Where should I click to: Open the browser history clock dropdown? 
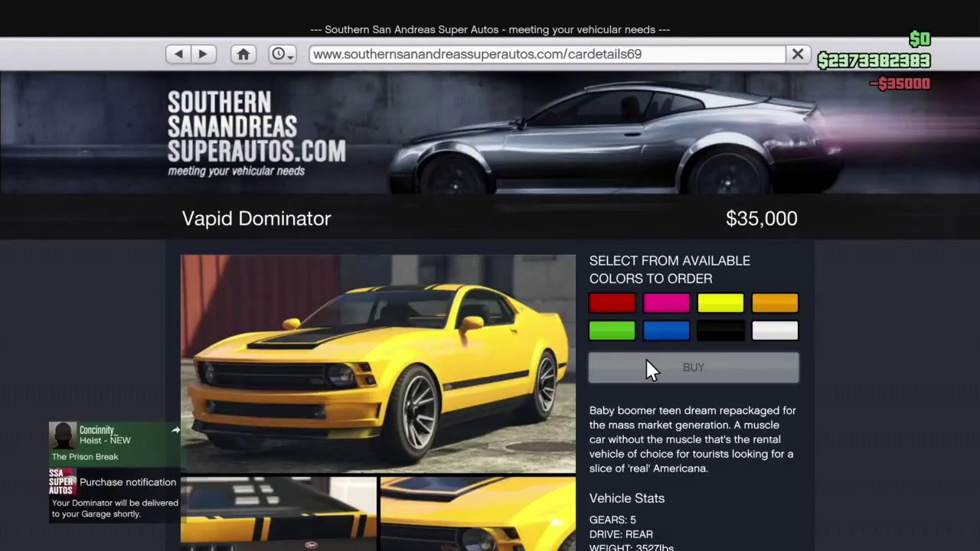pos(282,54)
